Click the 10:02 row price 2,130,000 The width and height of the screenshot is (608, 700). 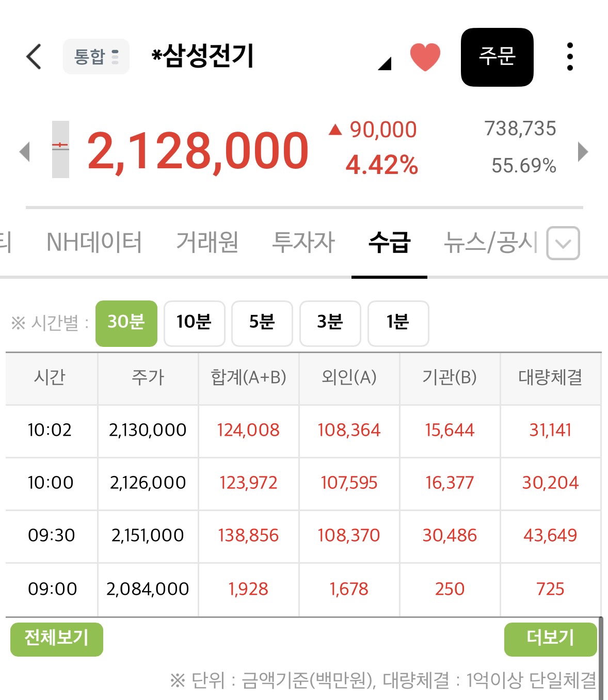(148, 430)
